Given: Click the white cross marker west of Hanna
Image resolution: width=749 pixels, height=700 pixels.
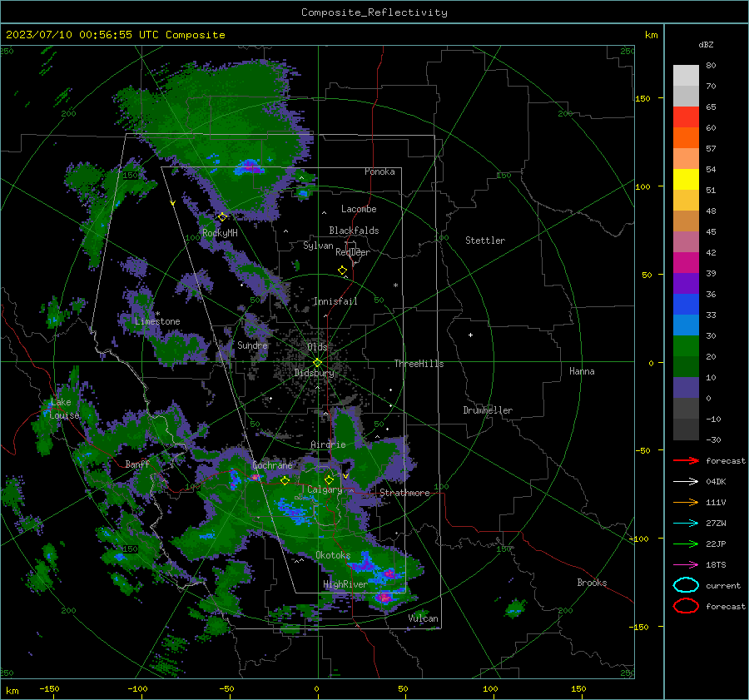Looking at the screenshot, I should tap(470, 335).
